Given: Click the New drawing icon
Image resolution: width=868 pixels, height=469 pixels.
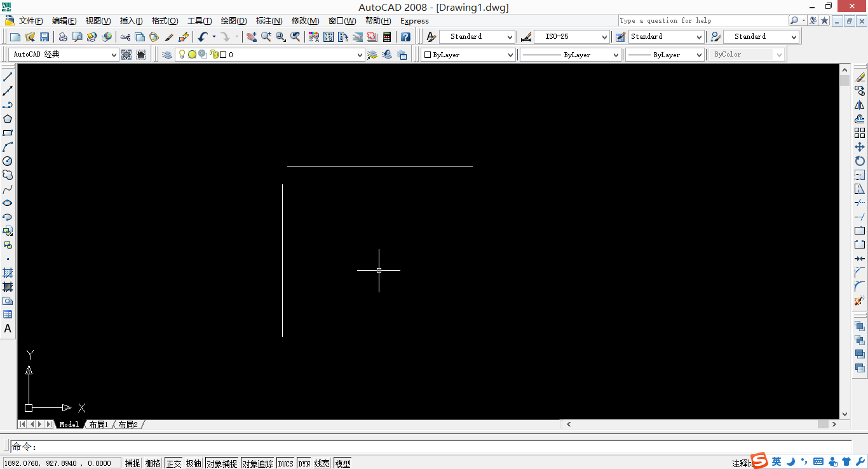Looking at the screenshot, I should tap(15, 37).
